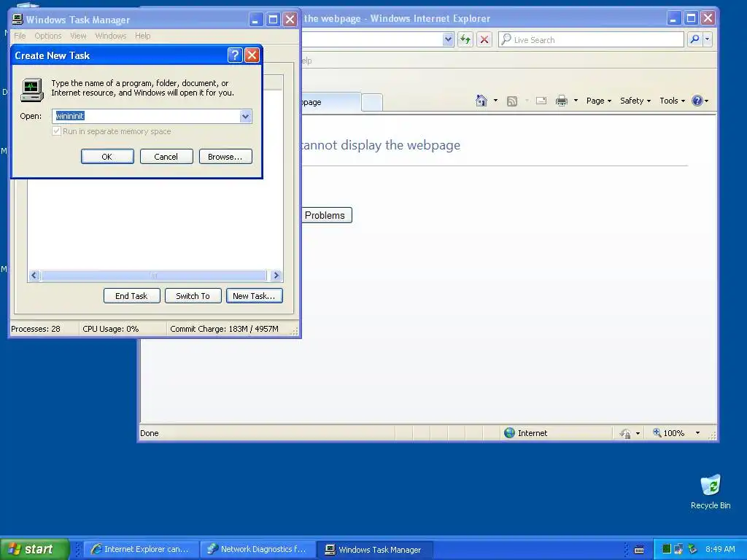
Task: Open the Safety menu in IE
Action: tap(635, 101)
